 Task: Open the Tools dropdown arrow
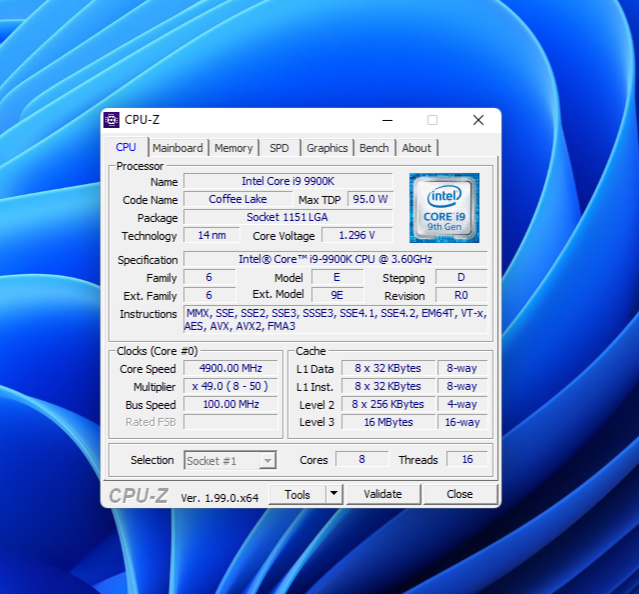[x=334, y=494]
